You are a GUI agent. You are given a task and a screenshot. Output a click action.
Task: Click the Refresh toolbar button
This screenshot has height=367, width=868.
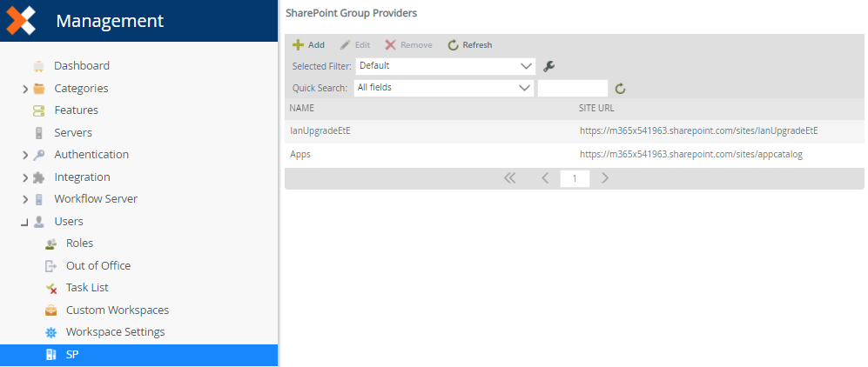(470, 45)
